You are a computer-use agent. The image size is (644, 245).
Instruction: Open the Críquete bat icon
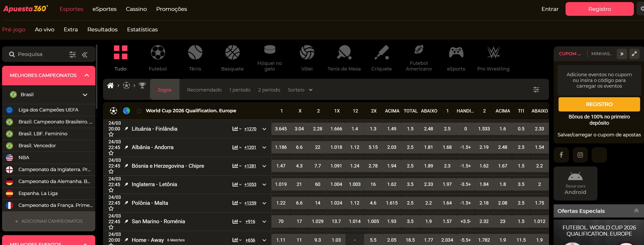[x=381, y=52]
